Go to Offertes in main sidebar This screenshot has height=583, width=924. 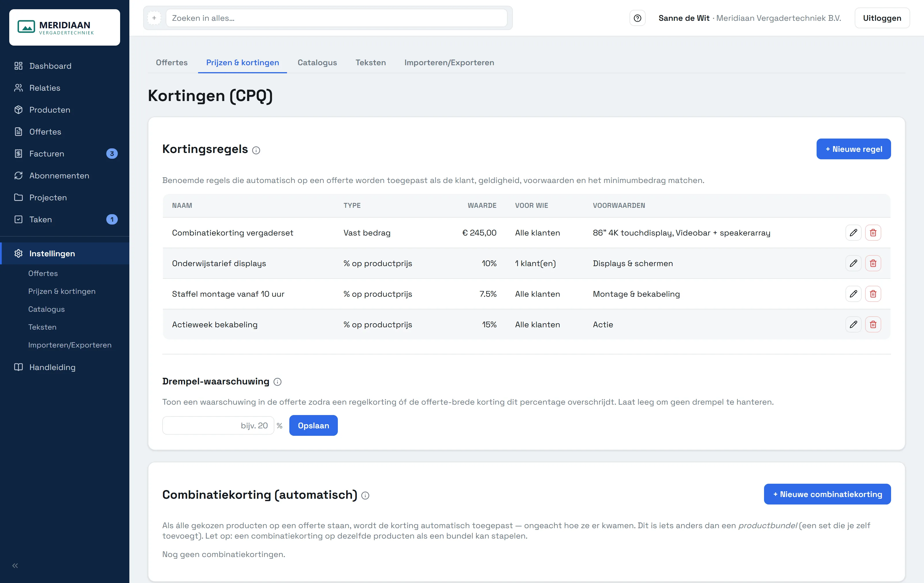pos(64,132)
